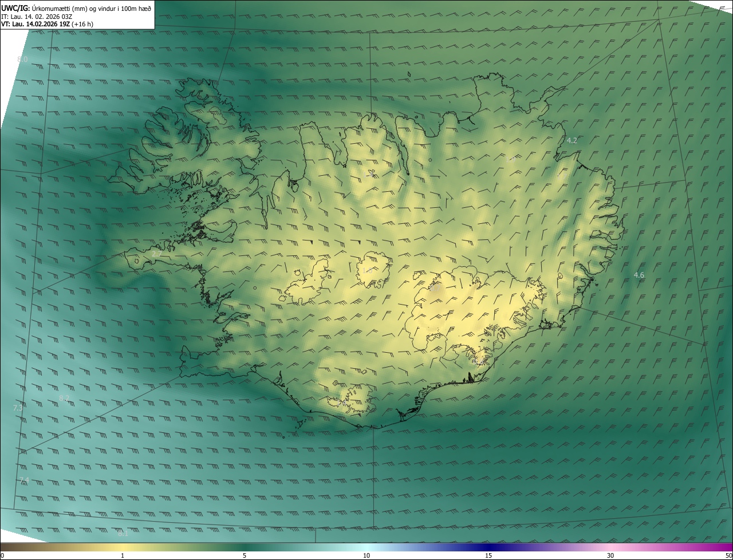Click the '8.1' value above colorbar

click(123, 534)
